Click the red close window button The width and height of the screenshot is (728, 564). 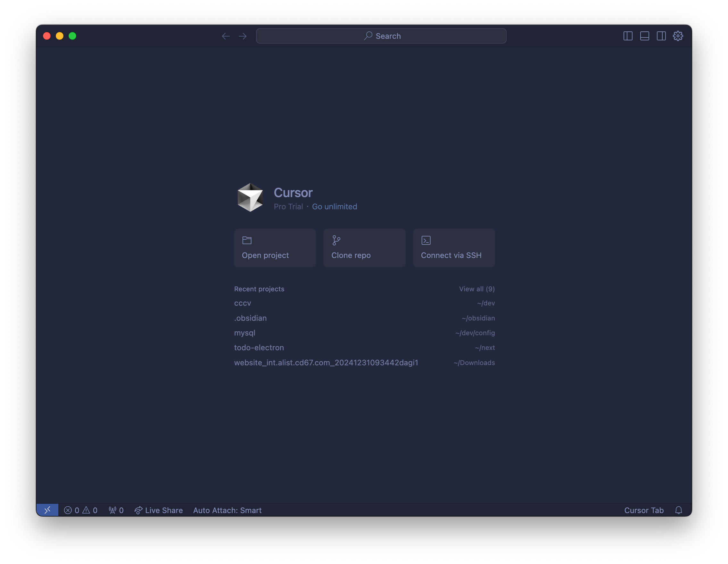pos(47,36)
